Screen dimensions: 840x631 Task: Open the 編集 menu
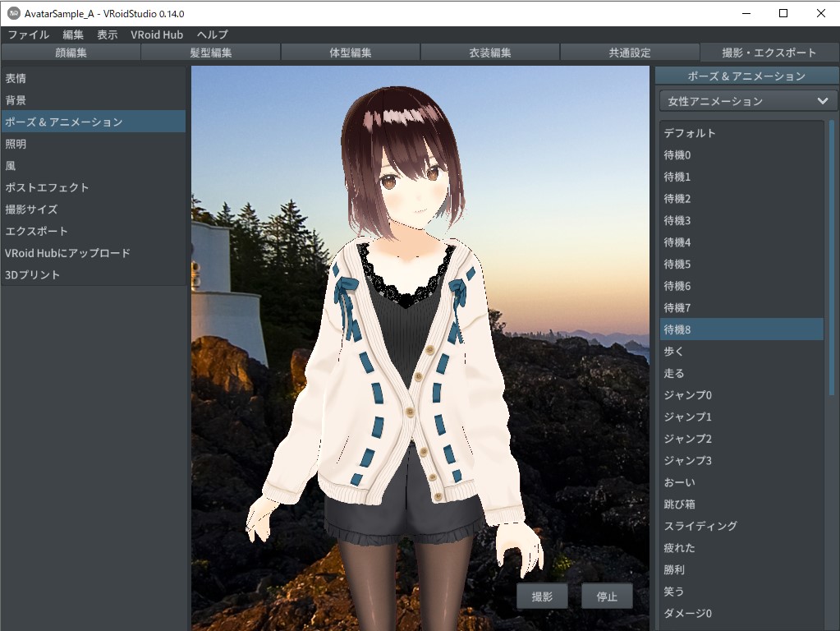point(73,35)
